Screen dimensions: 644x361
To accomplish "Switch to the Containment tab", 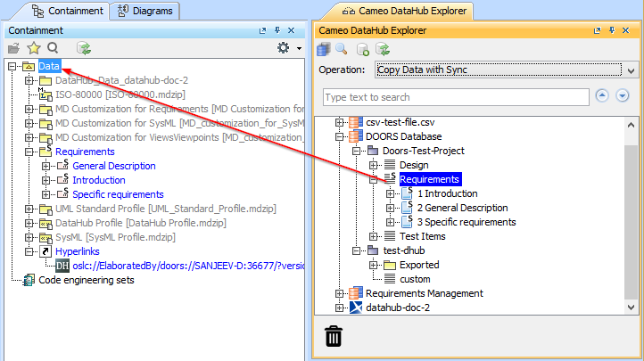I will [x=68, y=11].
